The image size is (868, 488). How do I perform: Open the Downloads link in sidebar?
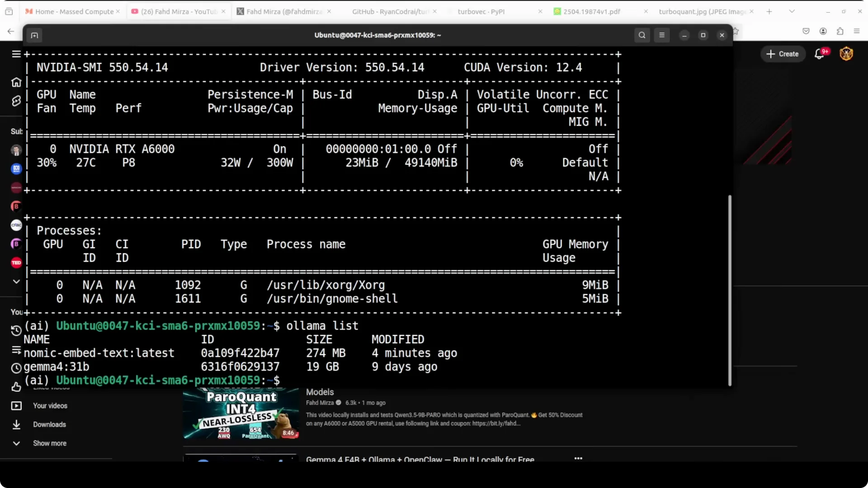[49, 425]
